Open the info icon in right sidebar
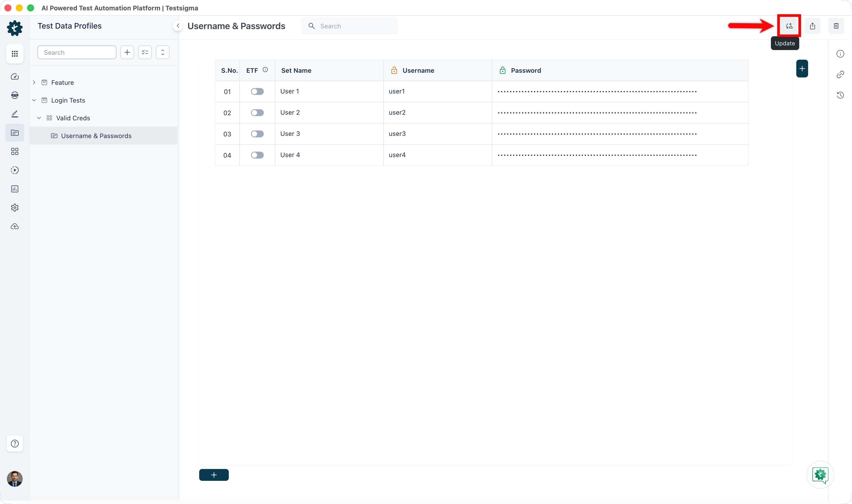The height and width of the screenshot is (504, 852). point(840,54)
